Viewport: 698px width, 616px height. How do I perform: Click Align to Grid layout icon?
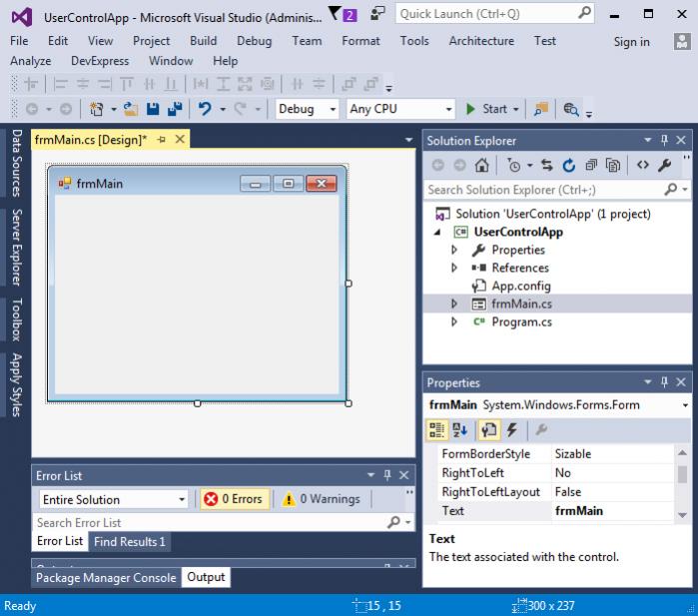click(31, 84)
